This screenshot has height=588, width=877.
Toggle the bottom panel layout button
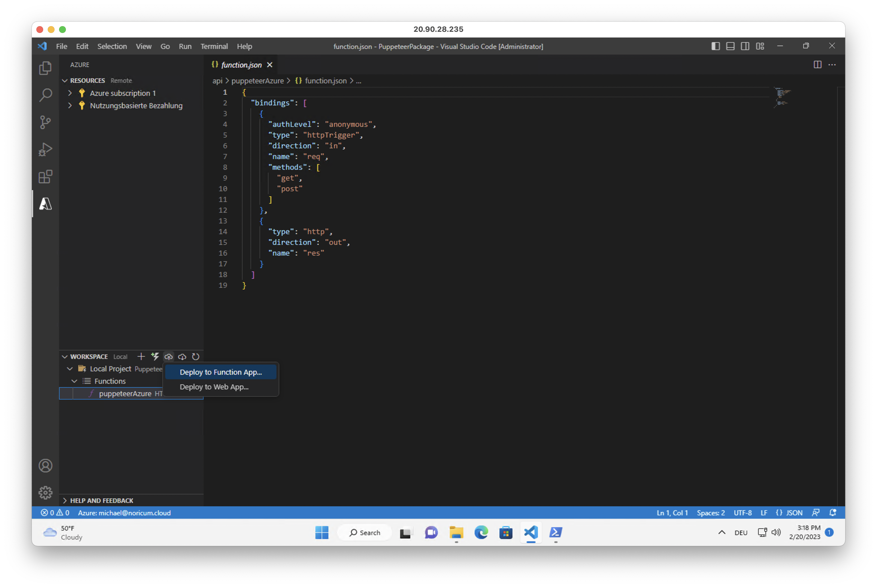[730, 46]
